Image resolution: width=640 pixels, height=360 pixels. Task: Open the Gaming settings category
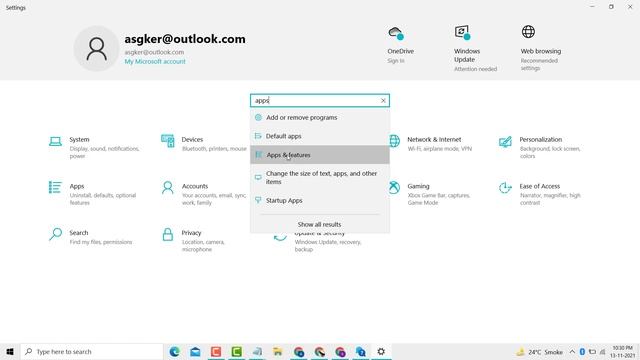pos(429,193)
